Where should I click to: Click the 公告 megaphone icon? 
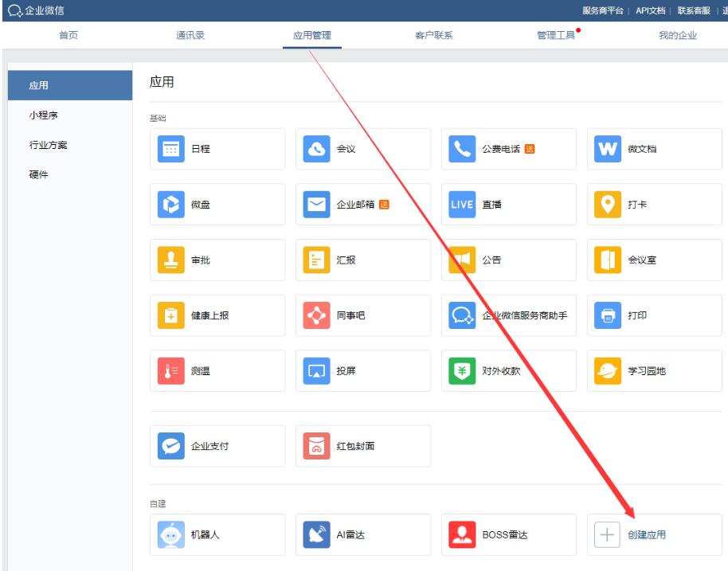click(x=462, y=260)
